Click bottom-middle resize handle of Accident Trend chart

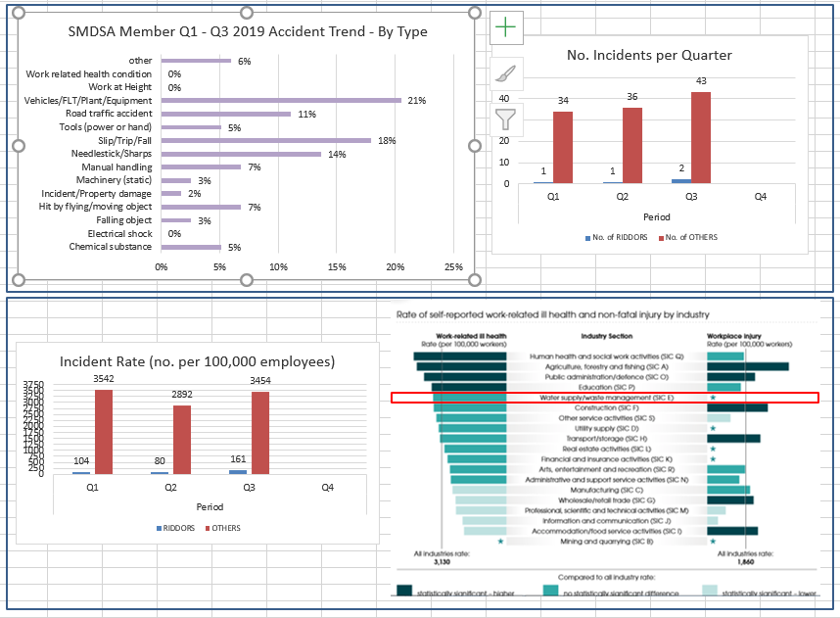click(x=246, y=280)
